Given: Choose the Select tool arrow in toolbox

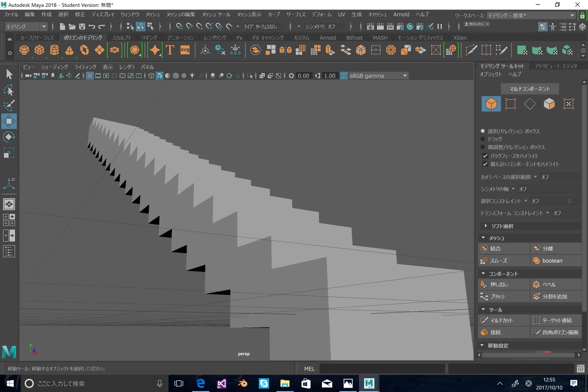Looking at the screenshot, I should 9,74.
